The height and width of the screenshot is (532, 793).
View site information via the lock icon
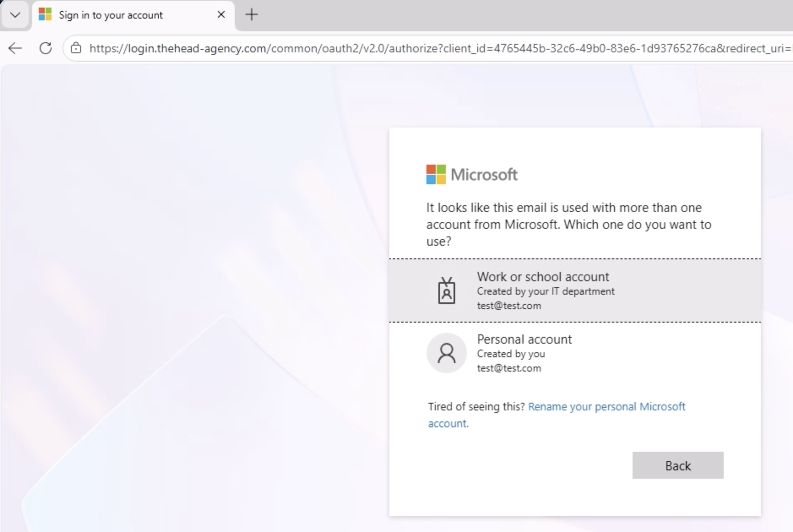(76, 48)
